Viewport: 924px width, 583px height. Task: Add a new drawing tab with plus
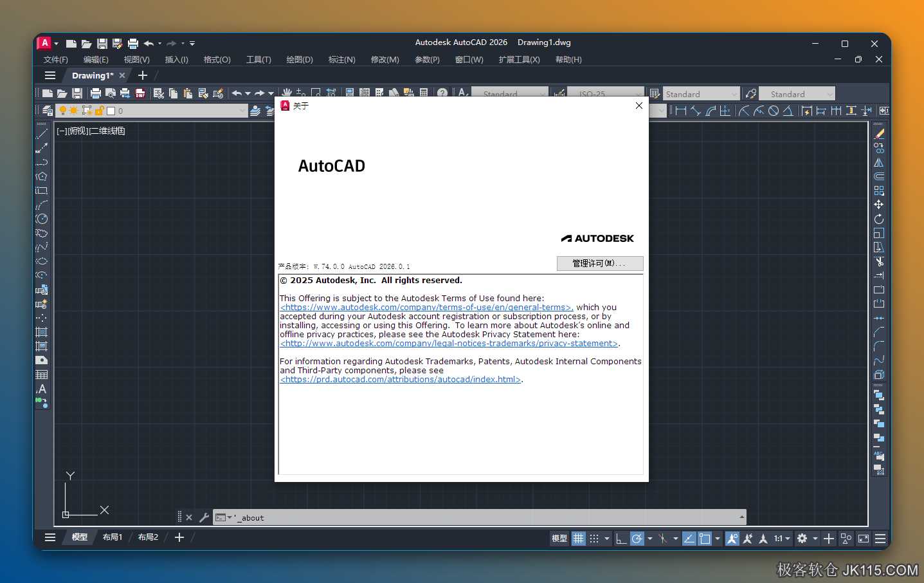[x=143, y=75]
